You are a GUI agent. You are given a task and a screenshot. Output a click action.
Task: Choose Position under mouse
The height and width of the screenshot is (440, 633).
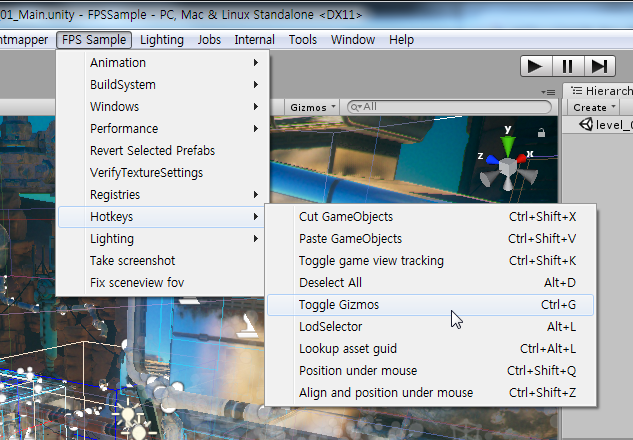pyautogui.click(x=430, y=371)
